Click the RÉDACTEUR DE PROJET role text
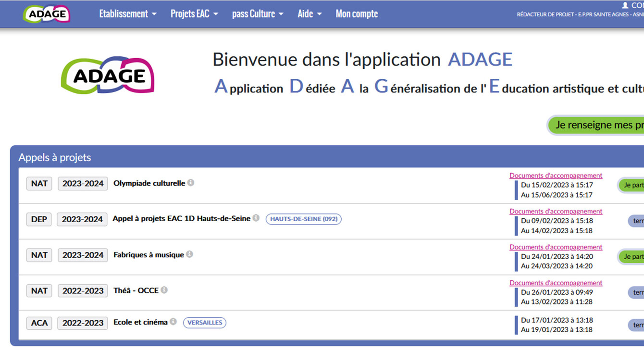Viewport: 644px width, 351px height. 545,14
